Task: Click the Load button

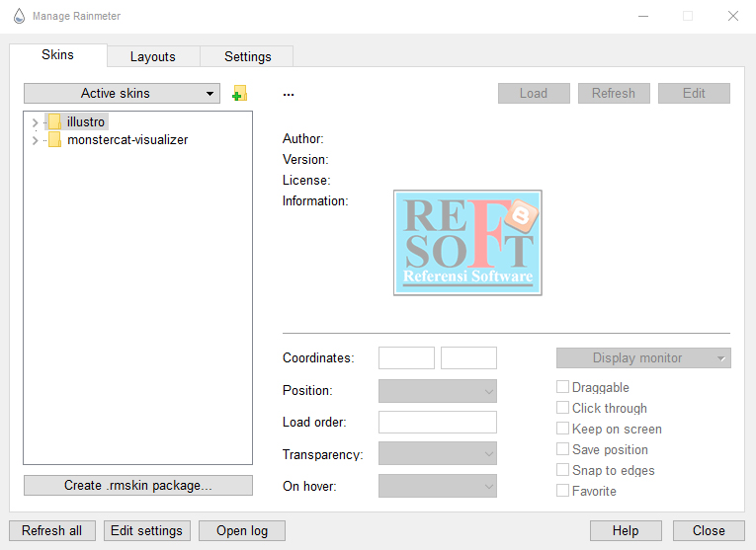Action: pos(534,94)
